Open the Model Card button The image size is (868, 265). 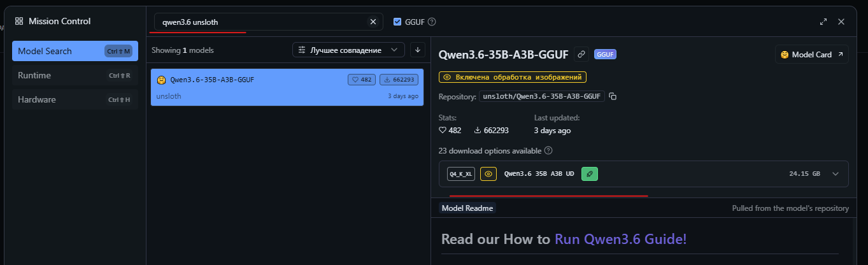[812, 54]
